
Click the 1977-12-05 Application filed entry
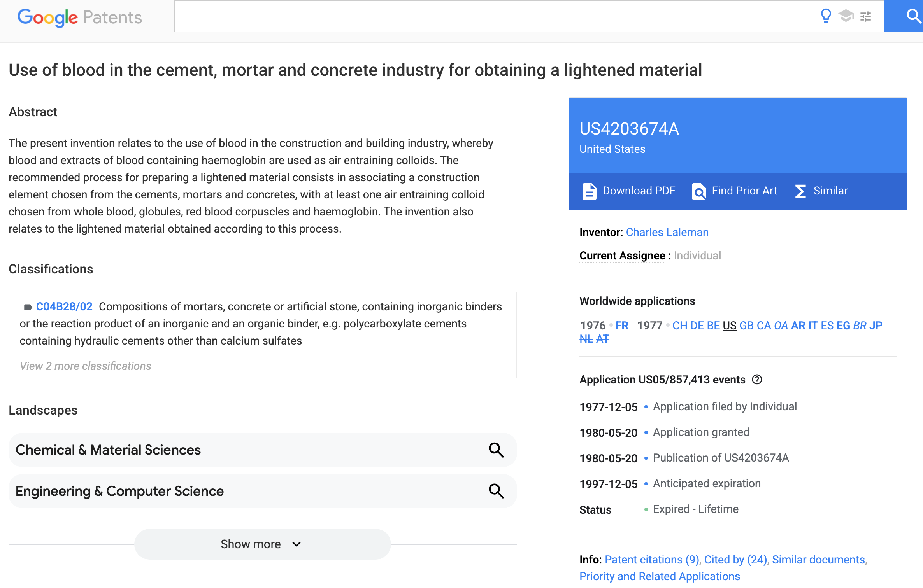click(x=688, y=407)
